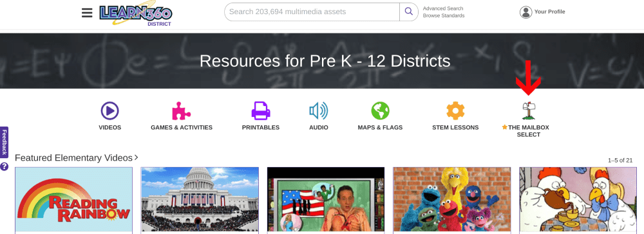
Task: Open the Sesame Street characters thumbnail
Action: [452, 201]
